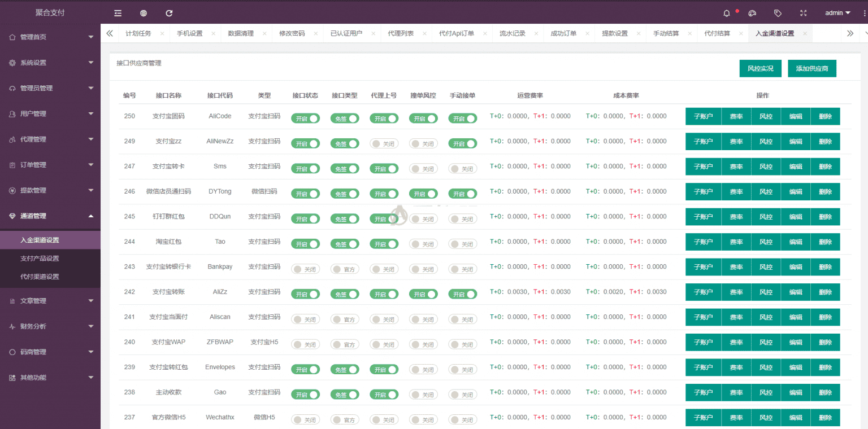
Task: Enter fullscreen mode via the expand arrows icon
Action: 803,12
